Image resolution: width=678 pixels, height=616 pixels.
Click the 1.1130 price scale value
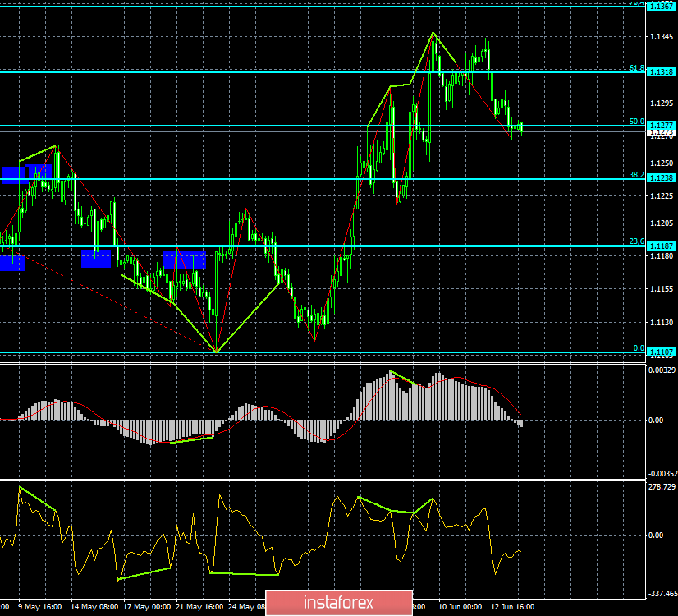(662, 322)
